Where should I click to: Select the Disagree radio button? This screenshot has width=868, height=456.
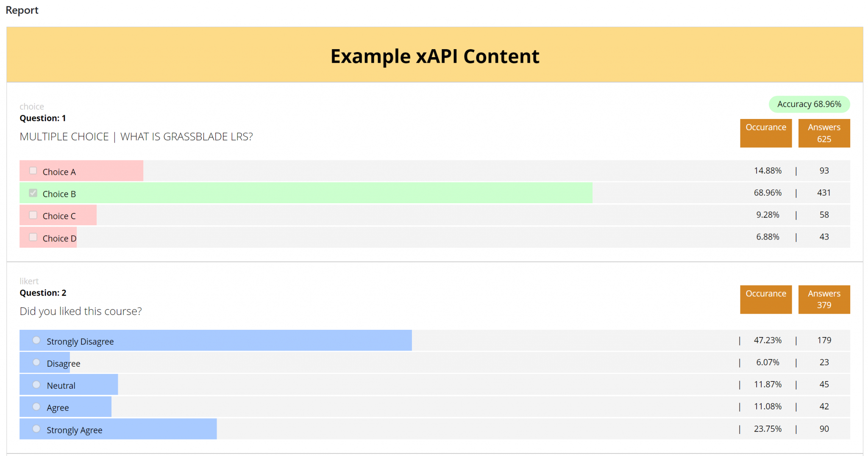(x=36, y=362)
